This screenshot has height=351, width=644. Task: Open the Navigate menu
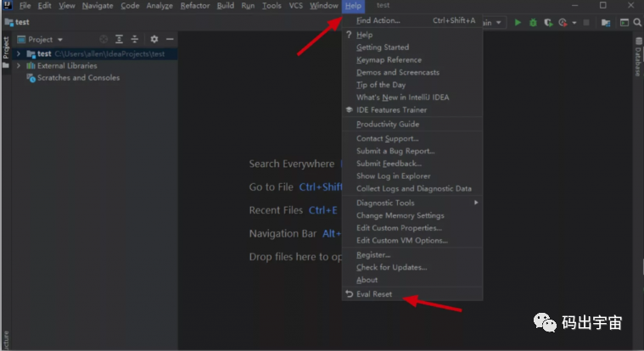(98, 6)
